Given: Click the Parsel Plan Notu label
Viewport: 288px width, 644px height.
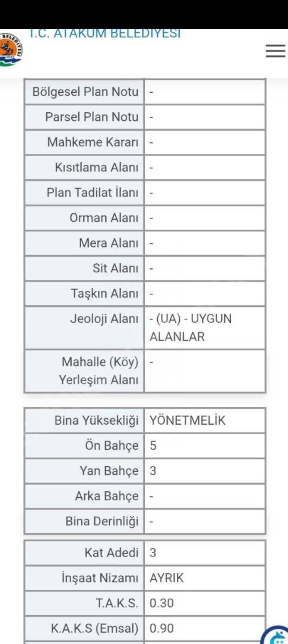Looking at the screenshot, I should click(92, 117).
